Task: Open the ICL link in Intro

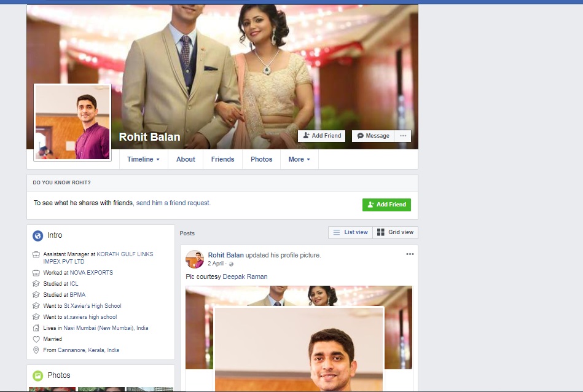Action: tap(74, 284)
